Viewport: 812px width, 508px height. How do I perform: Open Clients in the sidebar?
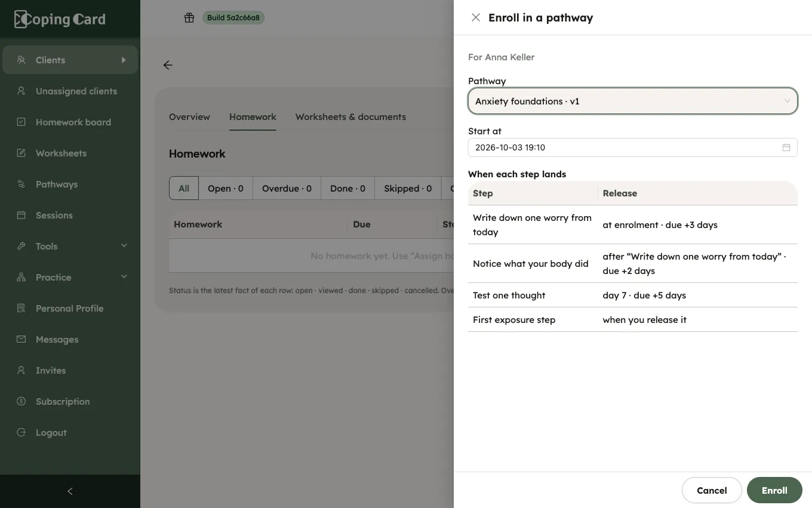(x=70, y=60)
